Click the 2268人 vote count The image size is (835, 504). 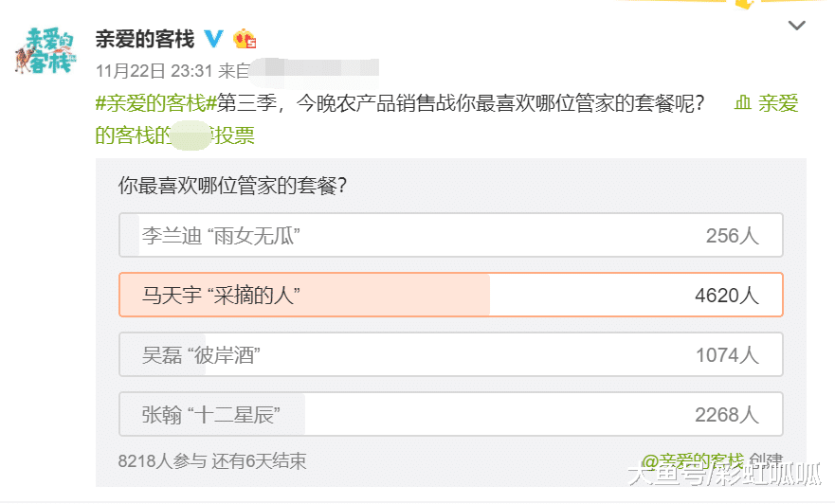click(x=726, y=415)
